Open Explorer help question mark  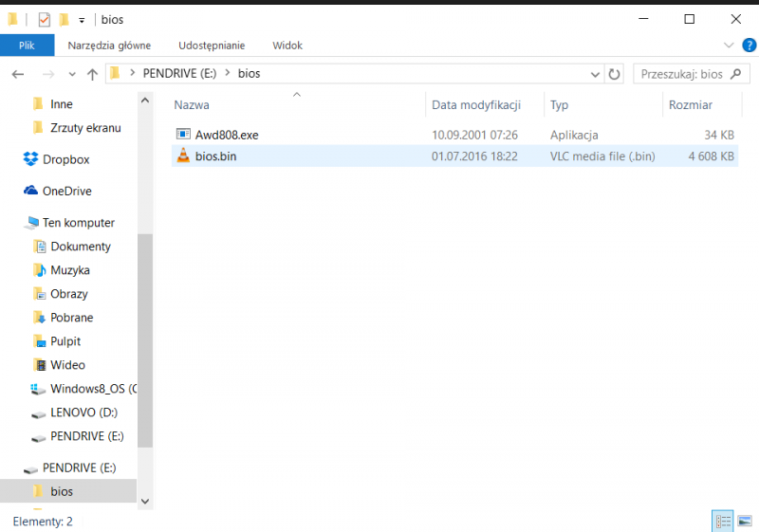pyautogui.click(x=749, y=46)
